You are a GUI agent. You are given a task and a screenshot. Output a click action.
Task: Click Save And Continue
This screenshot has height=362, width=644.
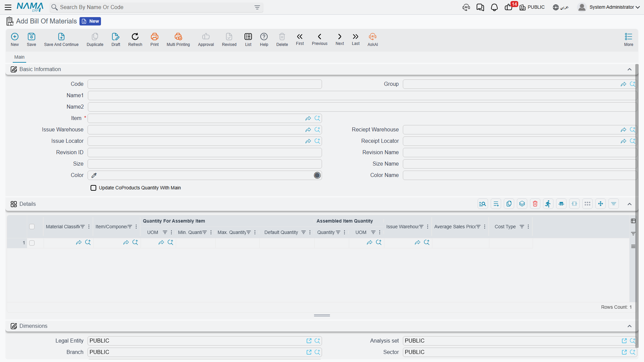click(x=61, y=39)
